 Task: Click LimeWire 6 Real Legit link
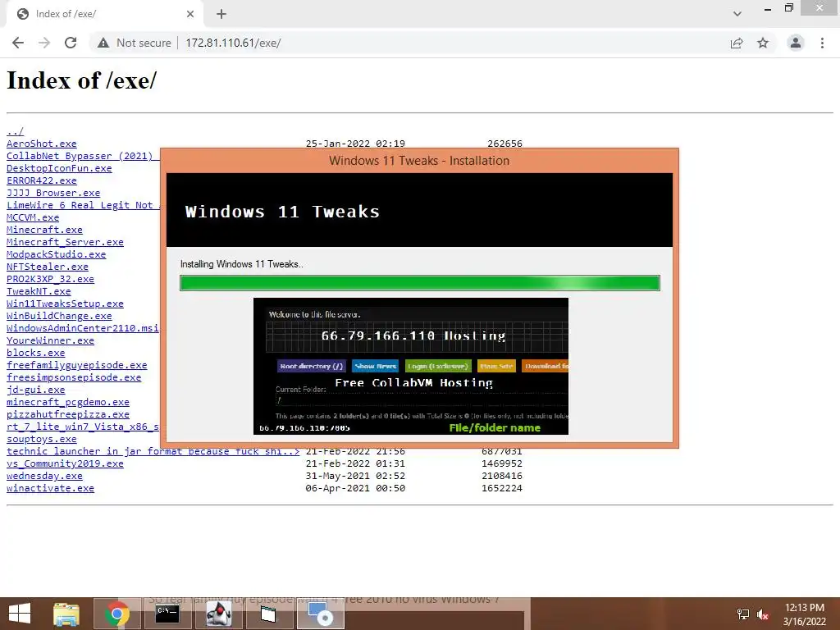point(83,205)
